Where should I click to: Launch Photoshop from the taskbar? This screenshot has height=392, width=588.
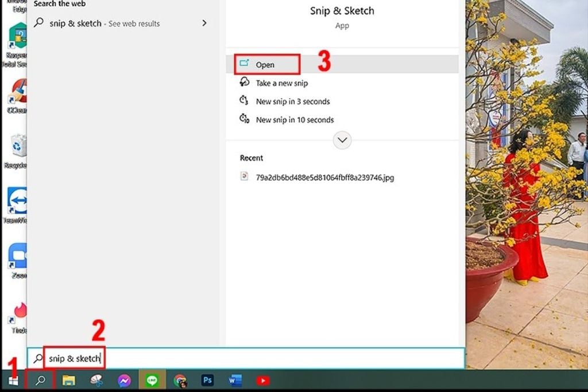coord(207,381)
